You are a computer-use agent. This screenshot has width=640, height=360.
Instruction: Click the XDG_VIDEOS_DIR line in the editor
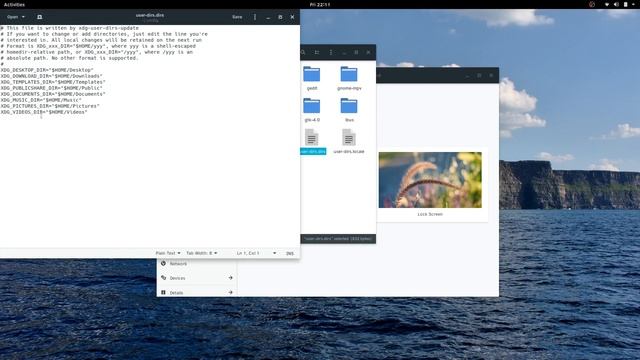click(44, 112)
